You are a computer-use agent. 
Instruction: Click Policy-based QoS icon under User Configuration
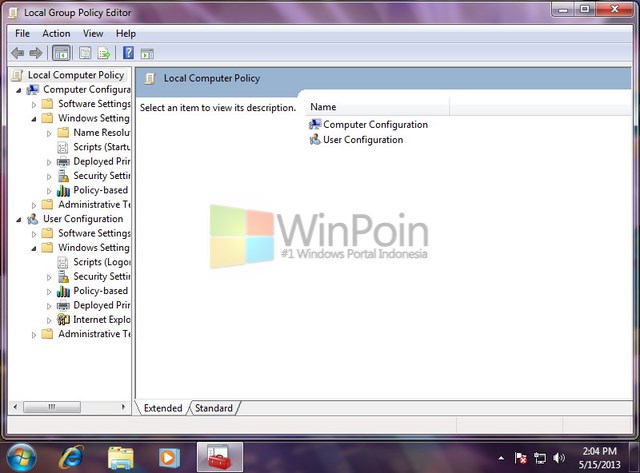[x=63, y=291]
